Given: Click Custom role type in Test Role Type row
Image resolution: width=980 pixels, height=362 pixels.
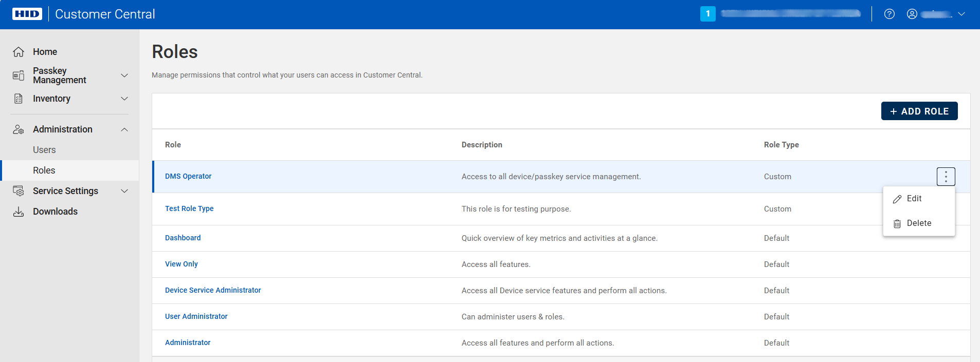Looking at the screenshot, I should [777, 209].
